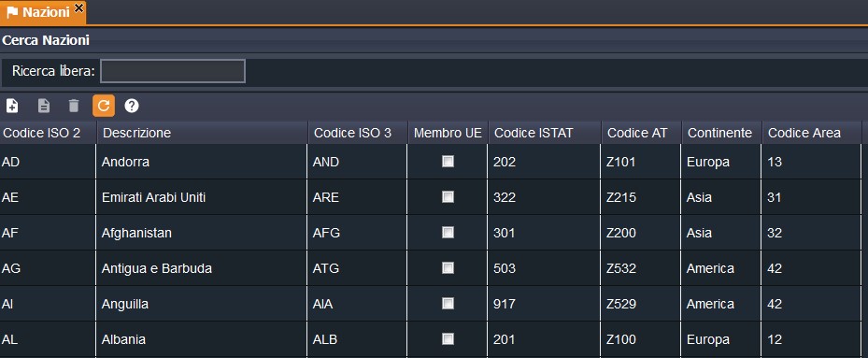868x358 pixels.
Task: Click the new record icon
Action: 12,106
